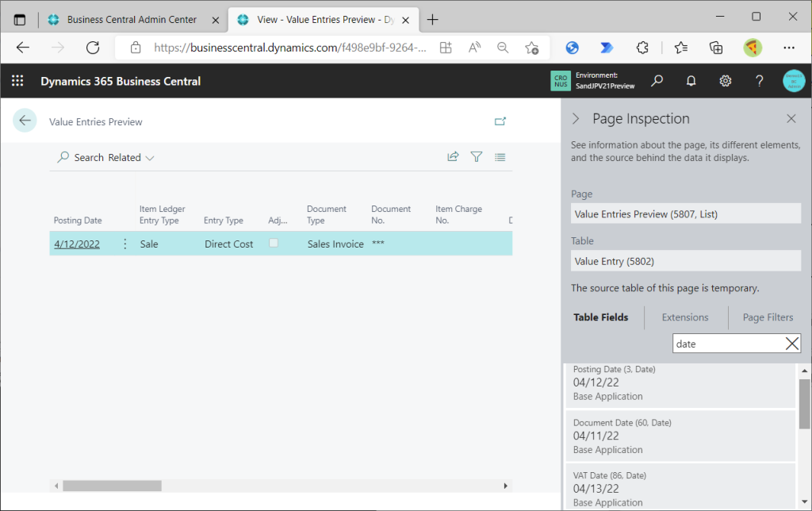Open the browser favorites star list

tap(681, 48)
